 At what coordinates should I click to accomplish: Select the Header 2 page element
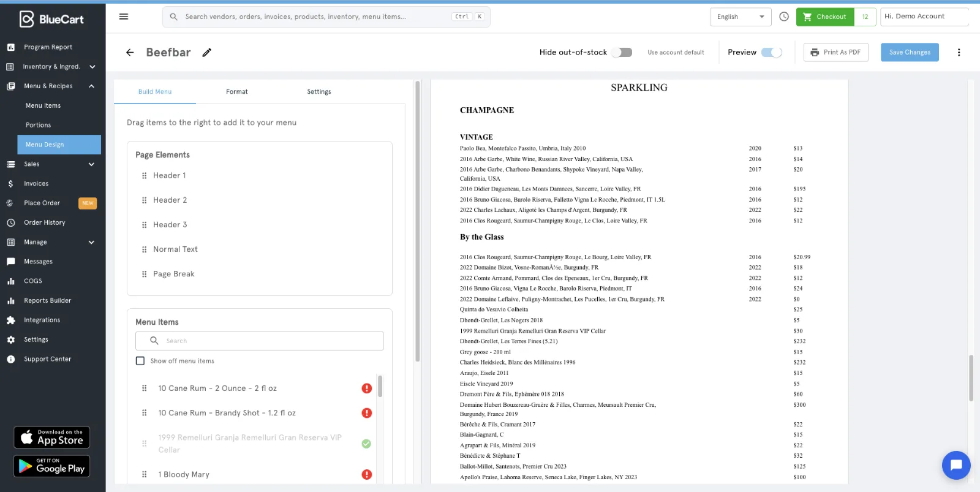click(x=170, y=200)
